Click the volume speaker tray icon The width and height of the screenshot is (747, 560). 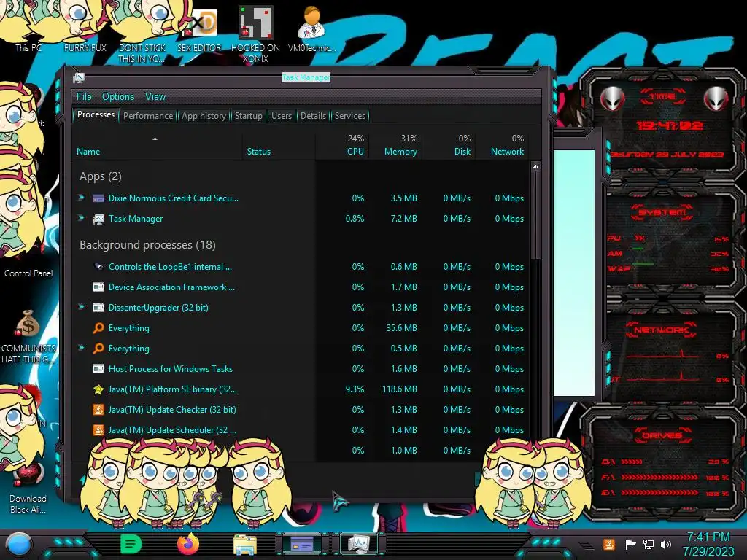tap(666, 544)
